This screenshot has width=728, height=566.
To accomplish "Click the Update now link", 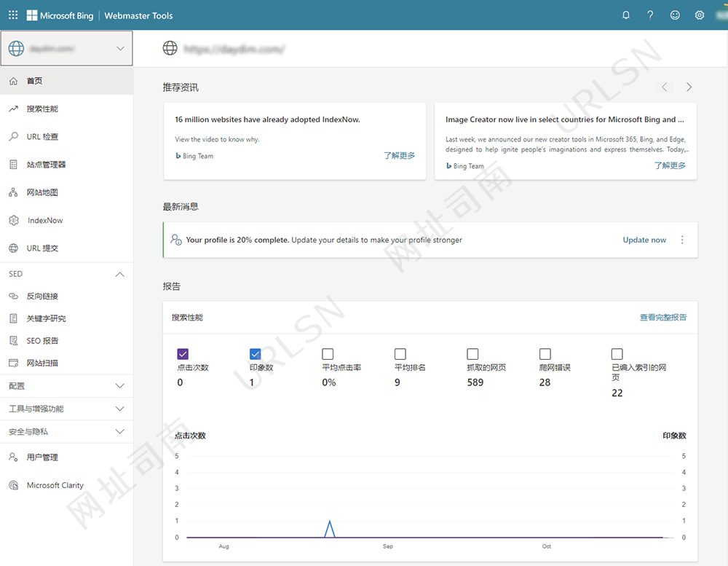I will click(644, 240).
